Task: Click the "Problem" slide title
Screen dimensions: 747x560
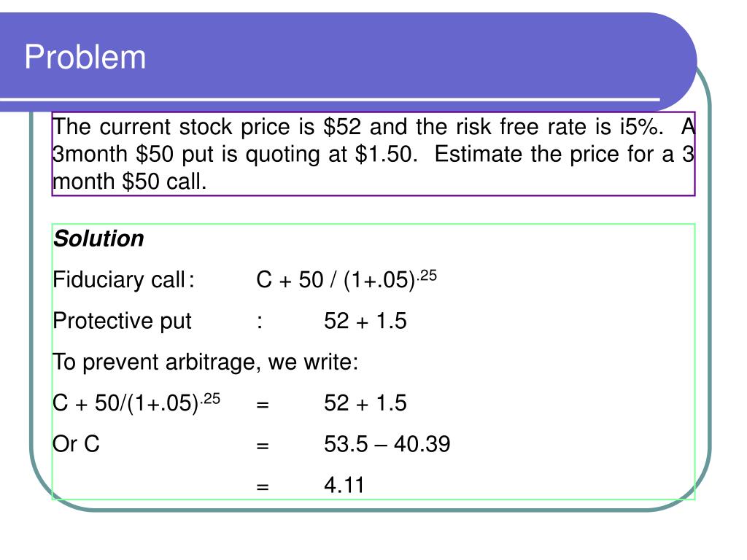Action: 85,58
